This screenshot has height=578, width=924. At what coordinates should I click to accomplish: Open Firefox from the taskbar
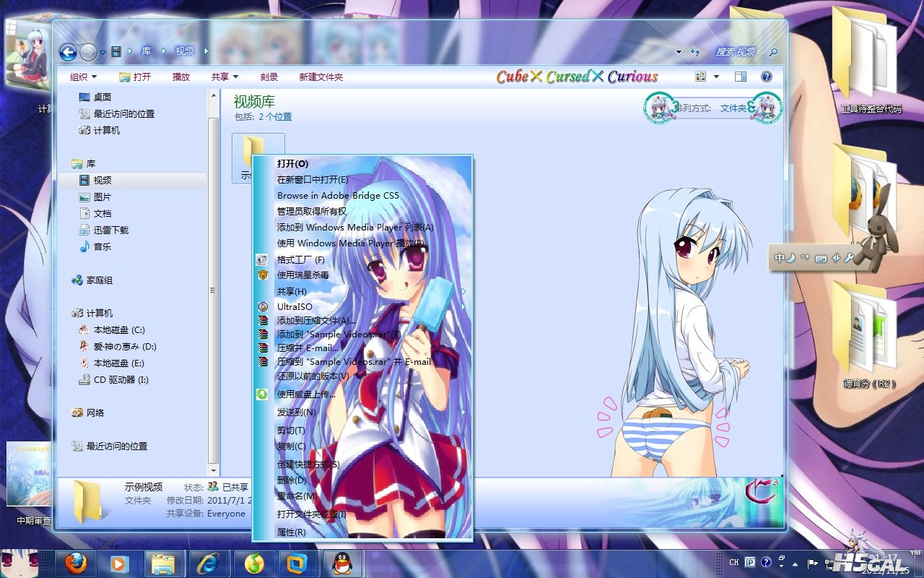point(76,563)
